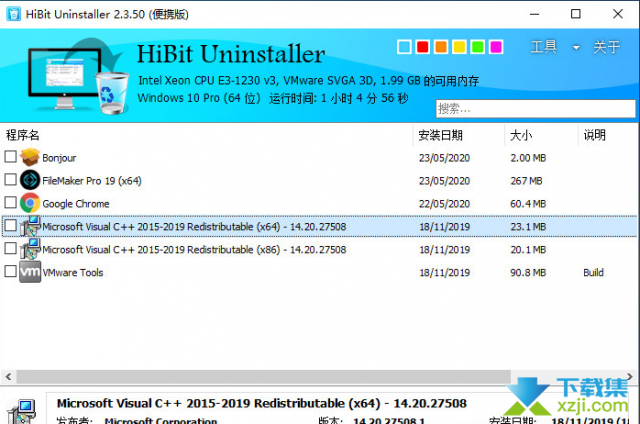Select the Google Chrome program name

[x=76, y=204]
